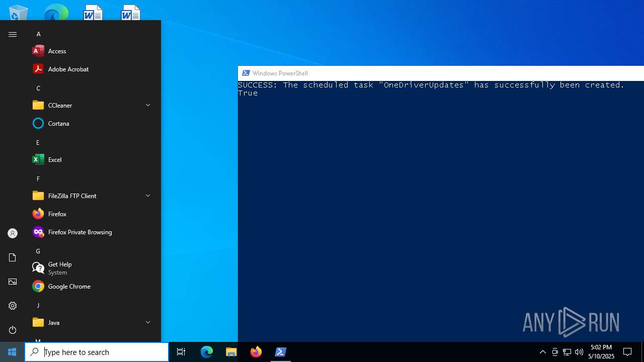Open the volume control in system tray
The image size is (644, 362).
[579, 352]
